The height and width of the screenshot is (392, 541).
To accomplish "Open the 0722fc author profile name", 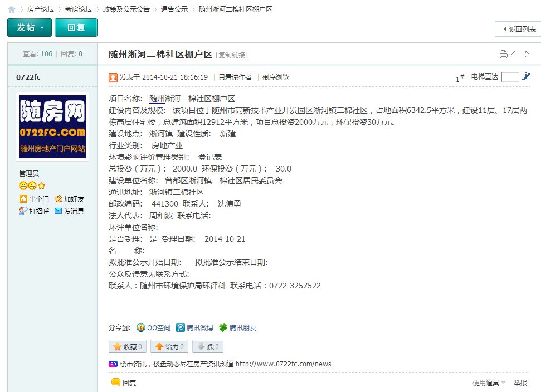I will (x=28, y=77).
